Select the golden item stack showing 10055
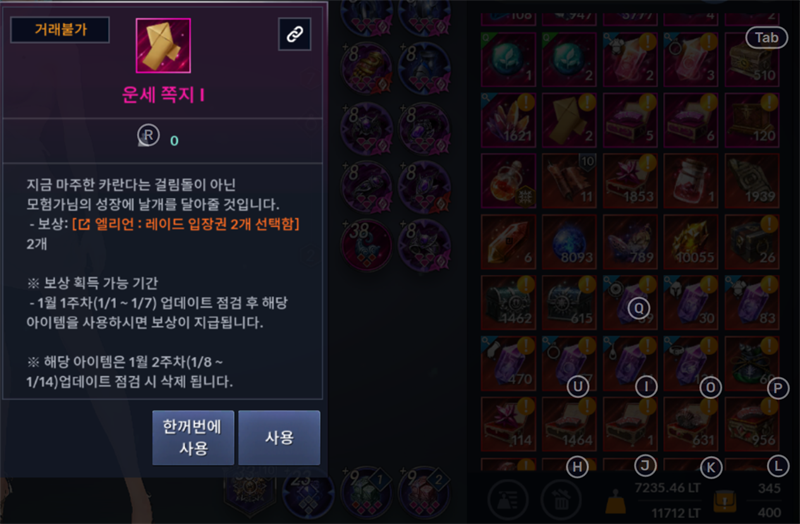The width and height of the screenshot is (800, 524). coord(691,242)
